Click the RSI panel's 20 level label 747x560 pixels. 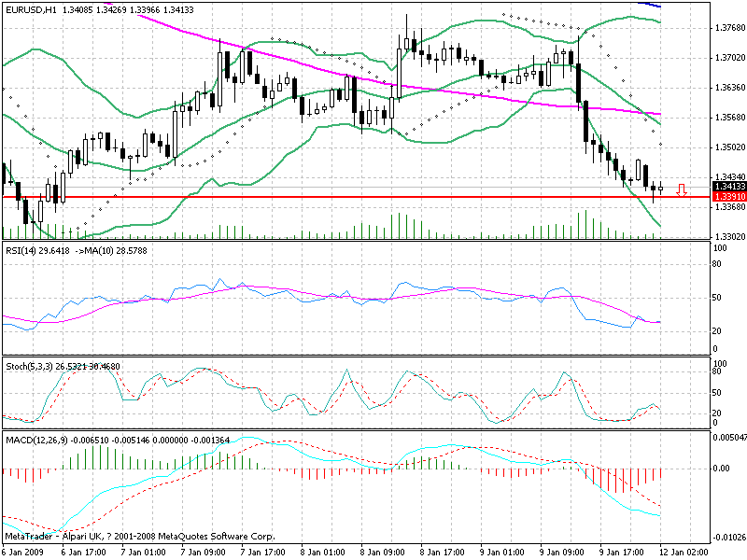717,331
